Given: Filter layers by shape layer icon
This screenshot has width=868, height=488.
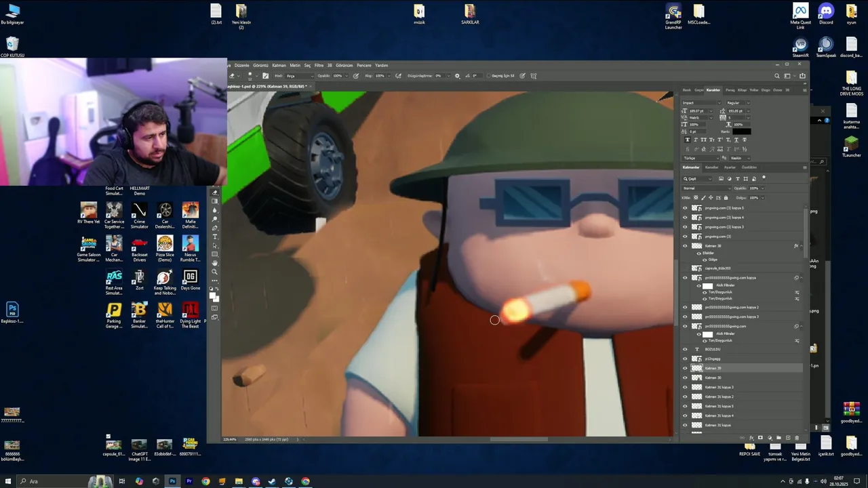Looking at the screenshot, I should 745,179.
